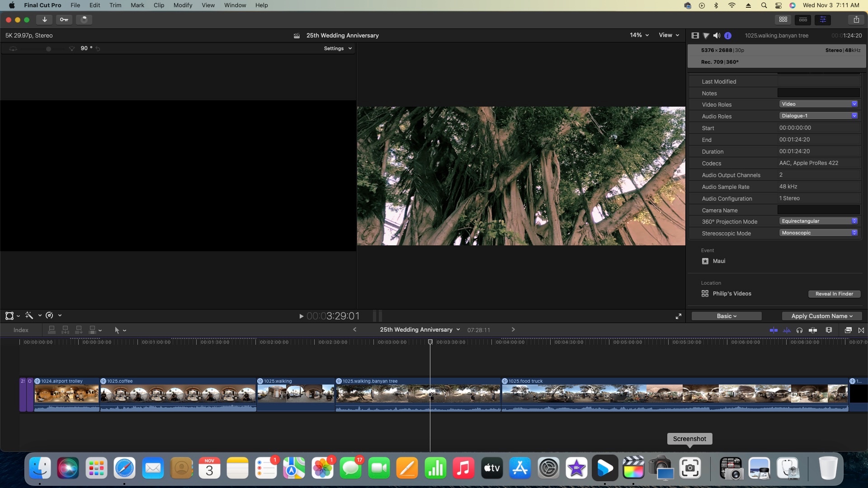
Task: Expand the 360 viewer Settings dropdown
Action: coord(338,48)
